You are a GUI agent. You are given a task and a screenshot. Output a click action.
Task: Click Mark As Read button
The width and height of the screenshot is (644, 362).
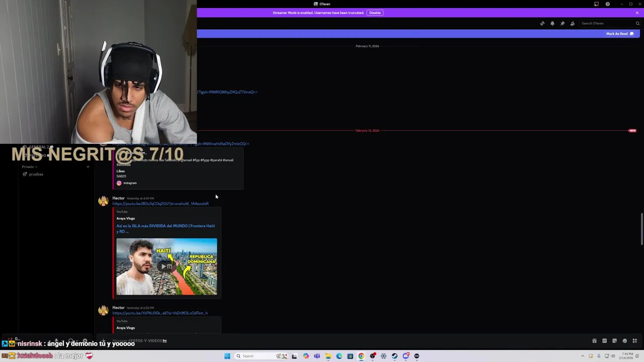(620, 34)
